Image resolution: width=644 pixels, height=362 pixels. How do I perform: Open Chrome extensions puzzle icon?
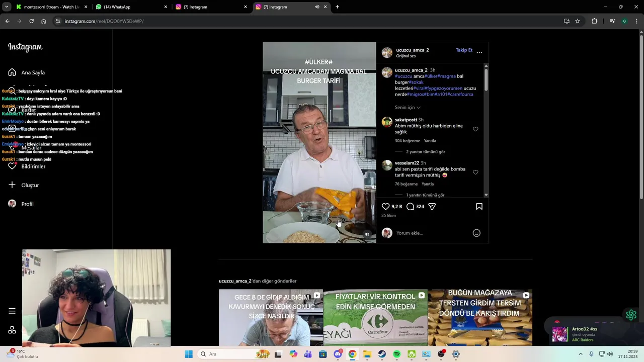point(595,21)
